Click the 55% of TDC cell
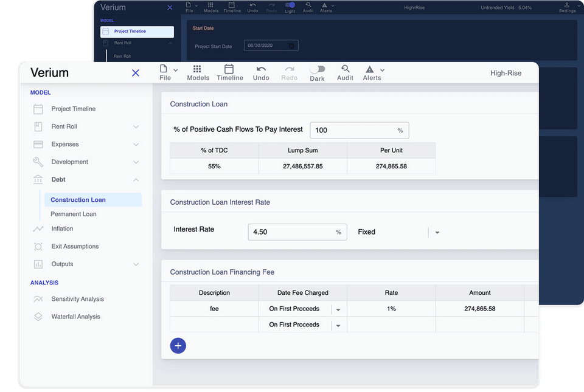This screenshot has height=392, width=584. 214,167
